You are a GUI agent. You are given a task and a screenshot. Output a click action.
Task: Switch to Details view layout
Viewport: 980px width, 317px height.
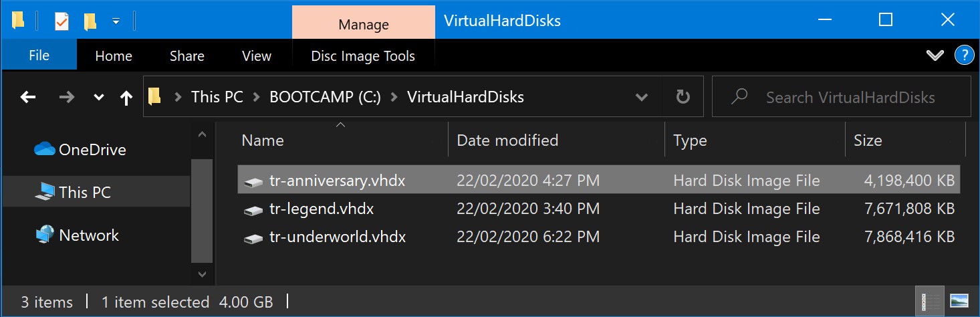pyautogui.click(x=928, y=302)
